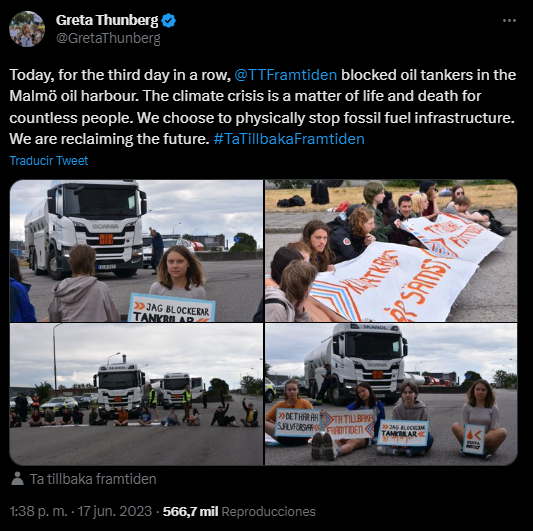This screenshot has height=531, width=533.
Task: Open the @TTFramtiden mention link
Action: [286, 75]
